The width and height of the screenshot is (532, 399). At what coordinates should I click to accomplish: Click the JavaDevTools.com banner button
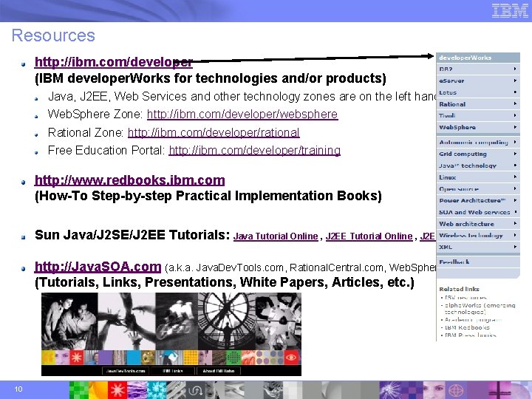coord(126,371)
